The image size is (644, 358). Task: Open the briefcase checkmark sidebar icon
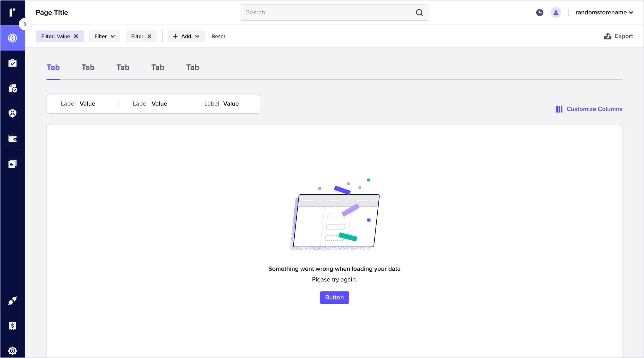(x=12, y=63)
